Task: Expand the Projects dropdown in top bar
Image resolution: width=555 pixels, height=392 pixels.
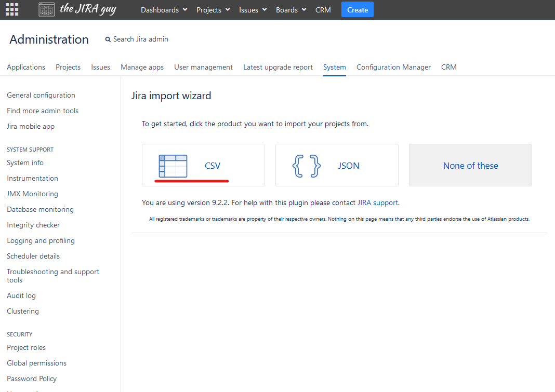Action: pos(213,10)
